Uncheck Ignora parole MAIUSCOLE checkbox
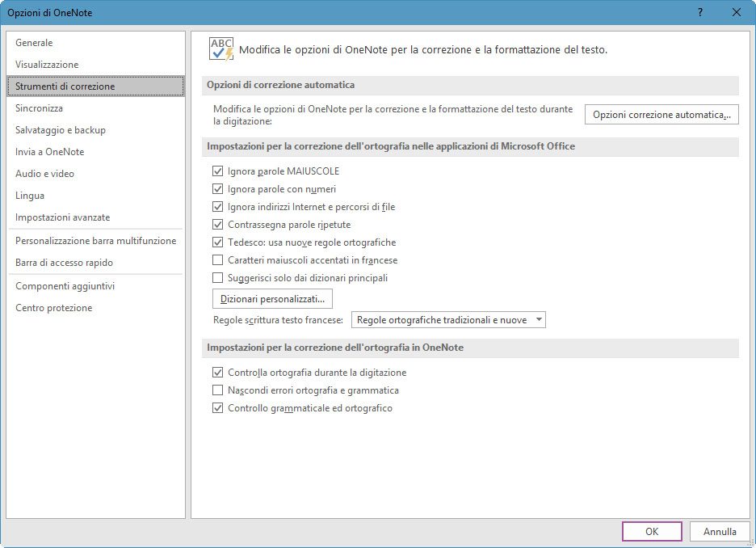 (x=217, y=171)
